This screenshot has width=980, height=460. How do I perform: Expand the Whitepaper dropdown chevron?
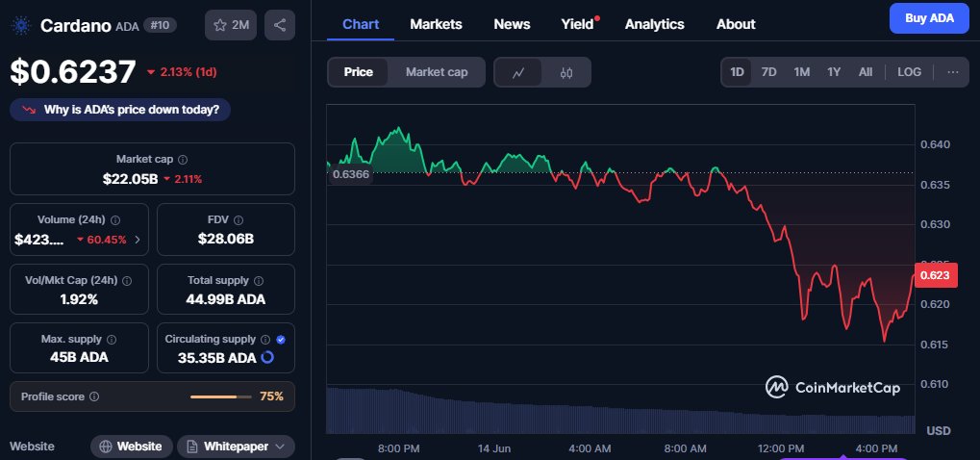[x=280, y=447]
